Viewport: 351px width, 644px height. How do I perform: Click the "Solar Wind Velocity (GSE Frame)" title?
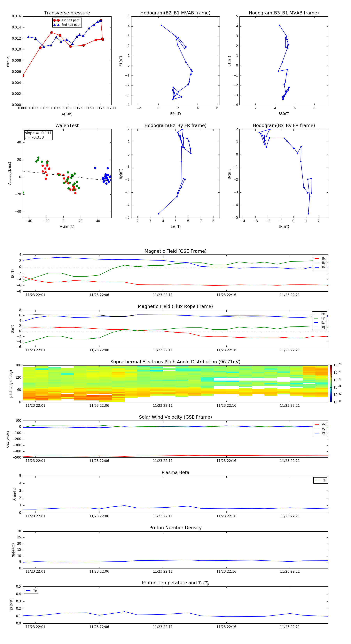coord(175,417)
